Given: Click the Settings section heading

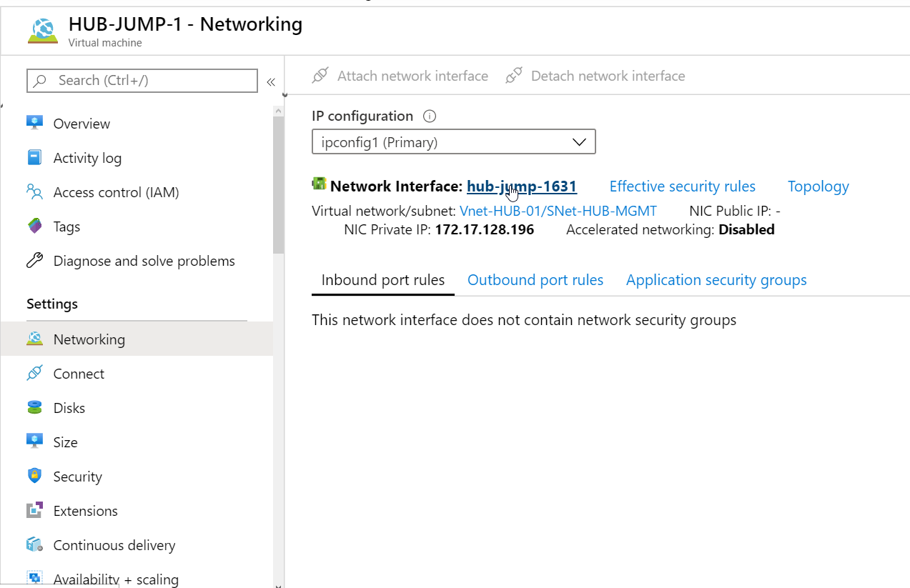Looking at the screenshot, I should (52, 304).
